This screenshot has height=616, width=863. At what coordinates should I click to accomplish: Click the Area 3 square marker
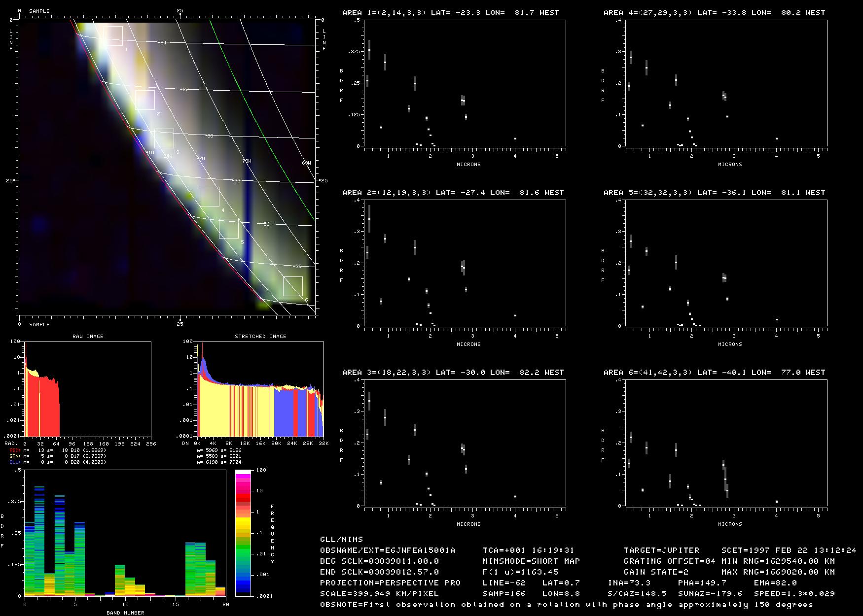(164, 138)
